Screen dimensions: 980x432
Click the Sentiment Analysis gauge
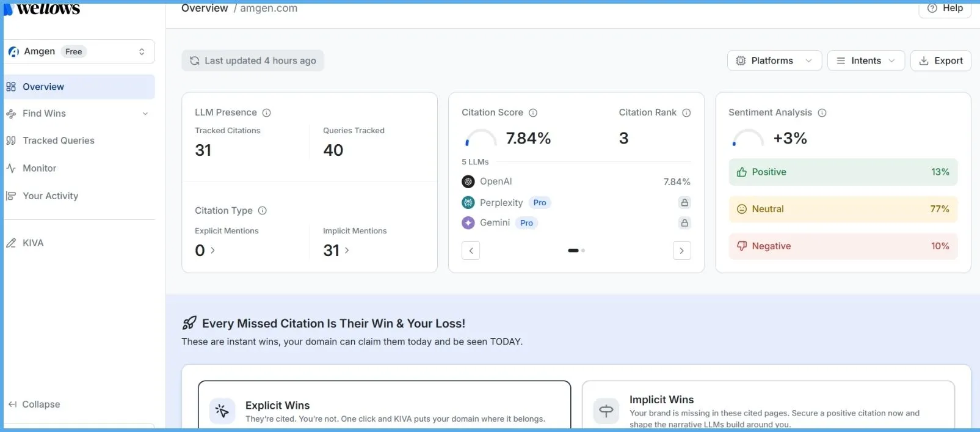[x=747, y=139]
